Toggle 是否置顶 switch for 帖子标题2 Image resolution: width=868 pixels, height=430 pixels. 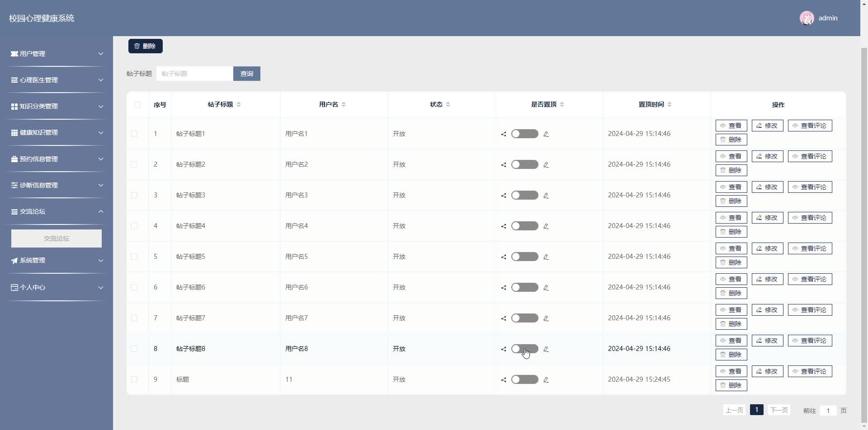(x=524, y=164)
